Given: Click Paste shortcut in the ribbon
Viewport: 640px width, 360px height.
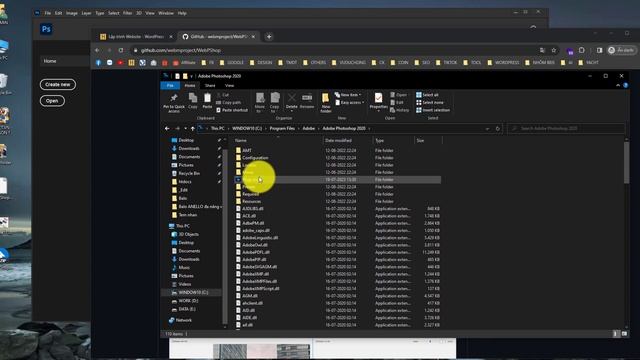Looking at the screenshot, I should pyautogui.click(x=232, y=110).
